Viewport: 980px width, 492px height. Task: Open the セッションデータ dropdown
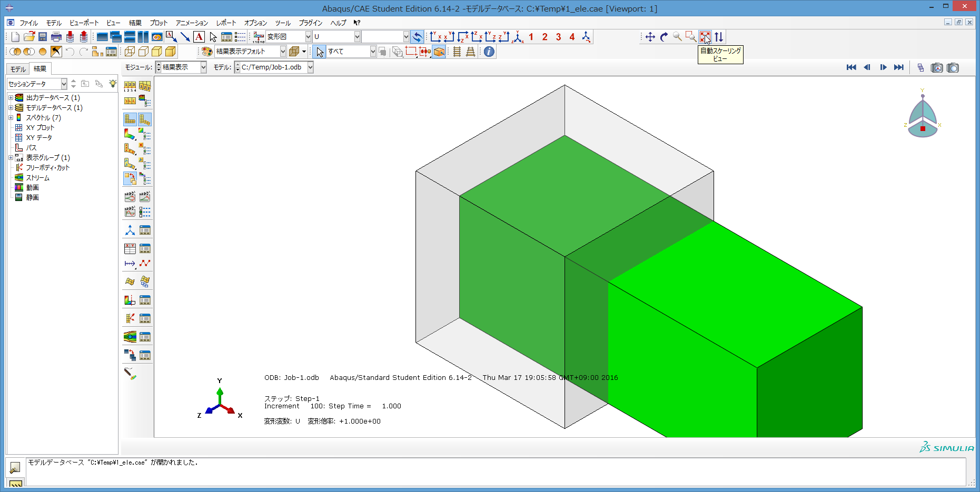64,84
